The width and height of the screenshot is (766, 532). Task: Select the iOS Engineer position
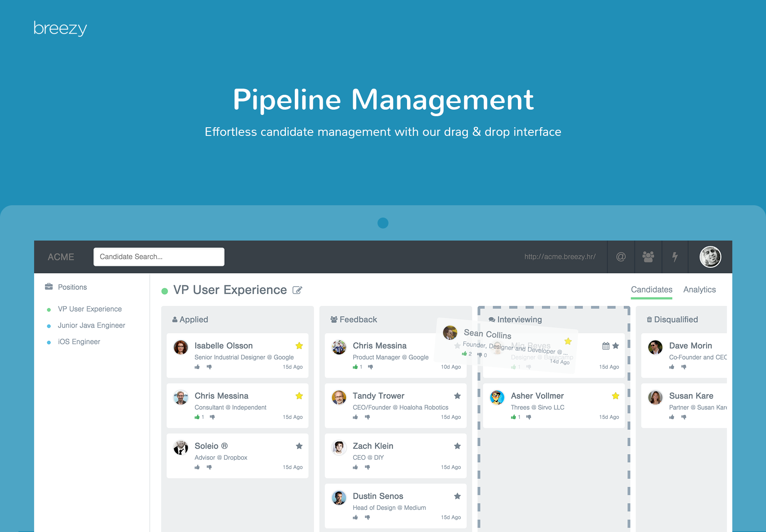(x=79, y=342)
